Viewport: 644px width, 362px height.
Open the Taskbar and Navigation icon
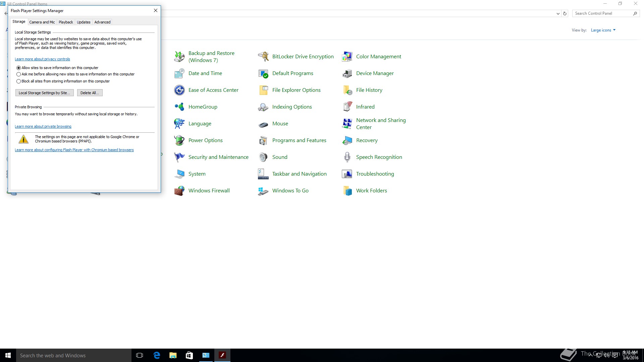tap(263, 174)
